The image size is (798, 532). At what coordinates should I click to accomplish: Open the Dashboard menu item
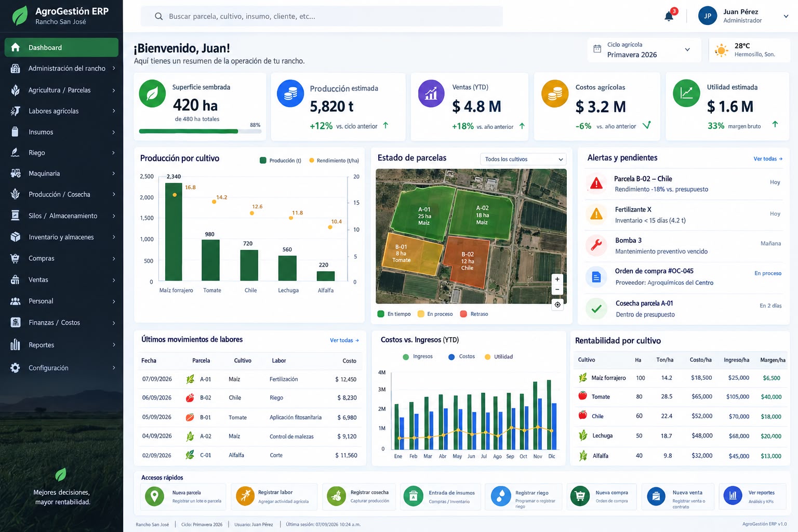click(61, 47)
